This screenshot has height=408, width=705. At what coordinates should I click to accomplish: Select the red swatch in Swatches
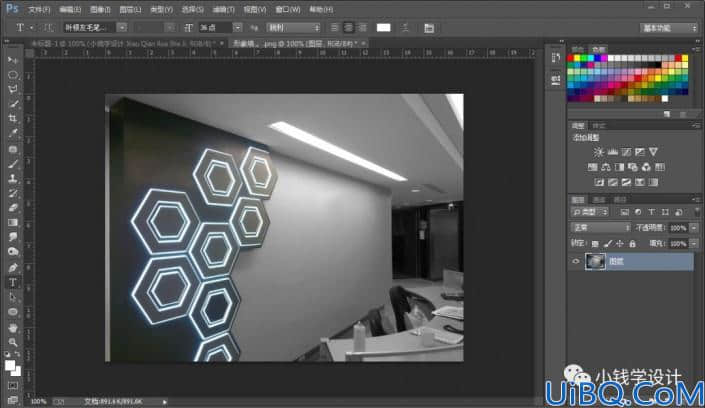(570, 58)
